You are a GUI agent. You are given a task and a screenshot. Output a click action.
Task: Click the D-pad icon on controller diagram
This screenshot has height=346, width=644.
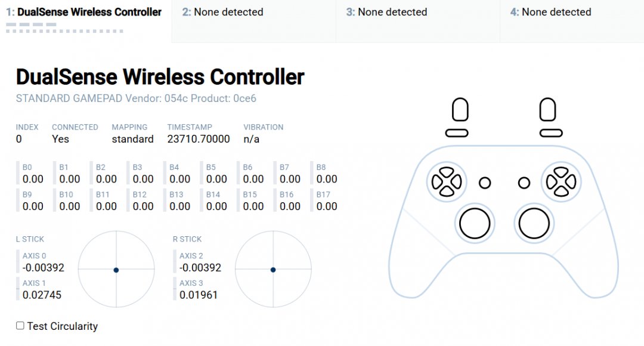coord(446,182)
